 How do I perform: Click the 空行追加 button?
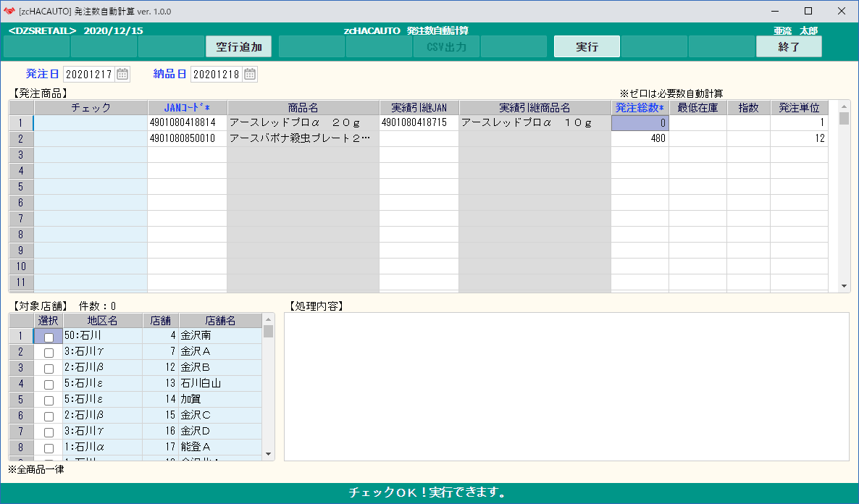[x=238, y=46]
